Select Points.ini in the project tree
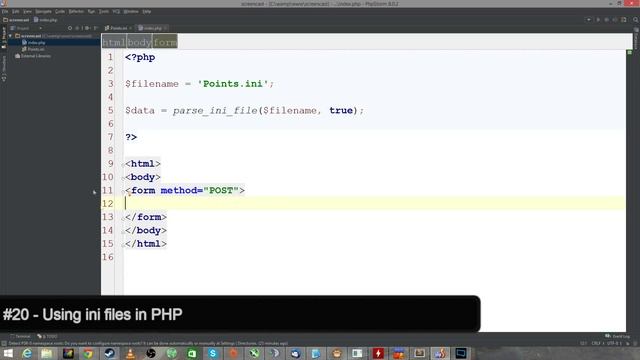This screenshot has width=640, height=360. pyautogui.click(x=33, y=49)
